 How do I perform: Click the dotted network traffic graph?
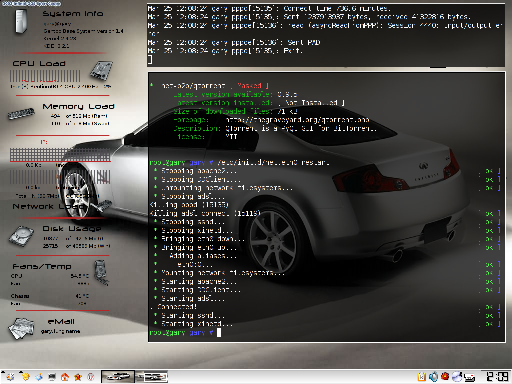(60, 155)
